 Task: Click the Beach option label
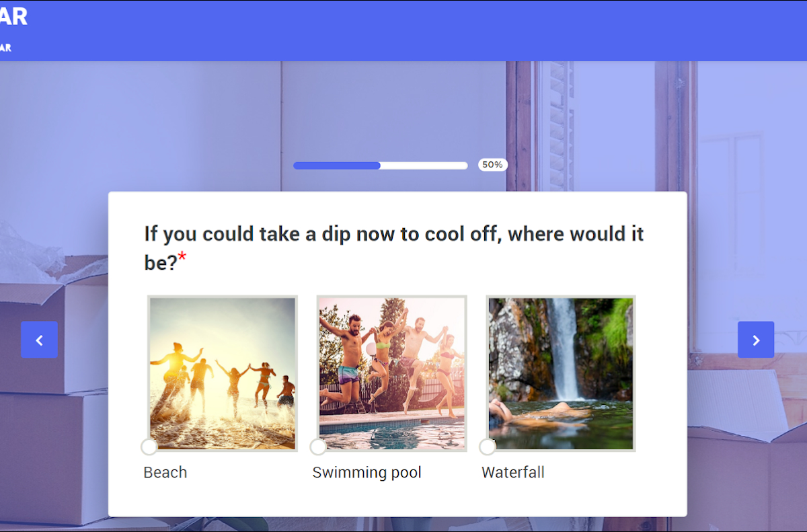(x=165, y=472)
